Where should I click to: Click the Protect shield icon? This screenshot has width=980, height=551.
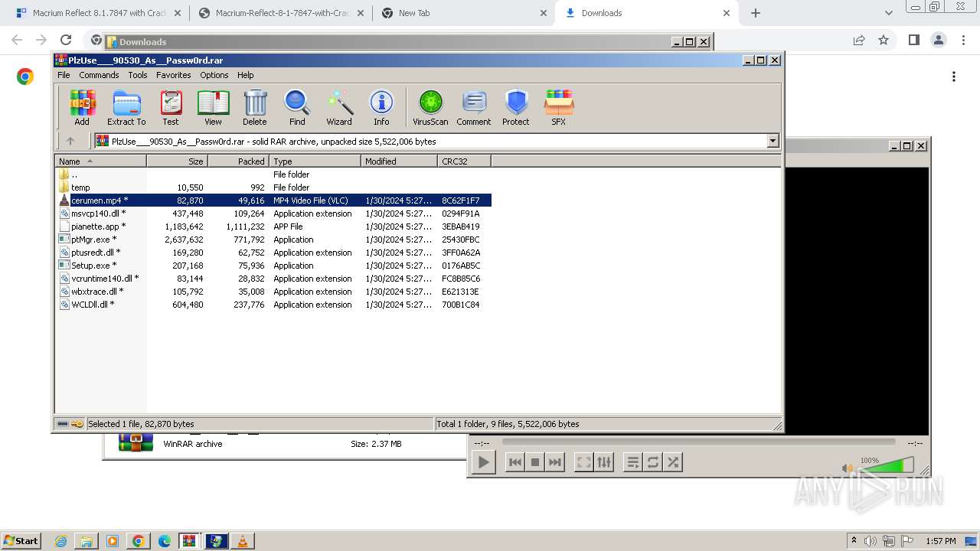tap(516, 107)
